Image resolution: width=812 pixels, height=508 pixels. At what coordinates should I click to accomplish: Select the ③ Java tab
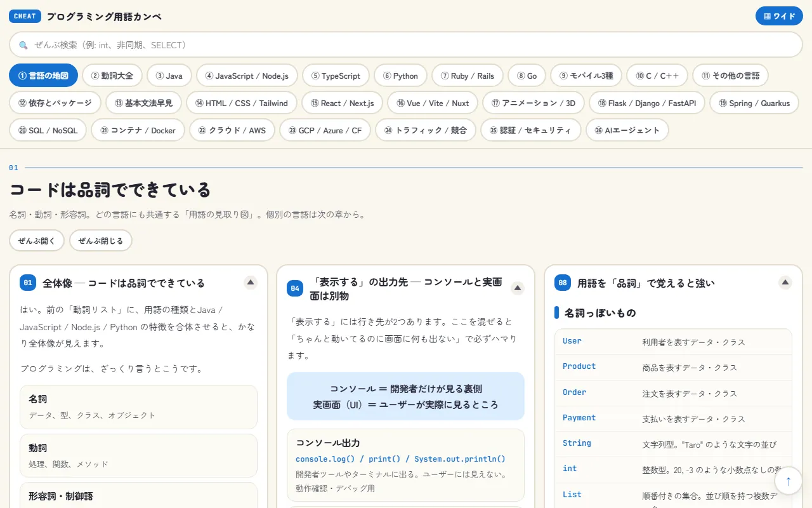[x=169, y=76]
